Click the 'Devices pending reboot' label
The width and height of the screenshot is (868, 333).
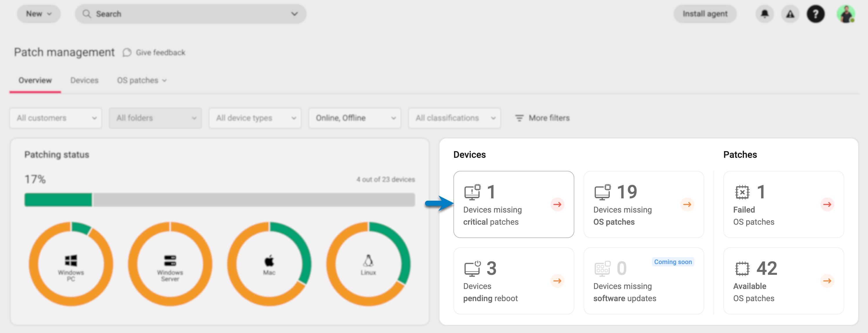point(490,292)
